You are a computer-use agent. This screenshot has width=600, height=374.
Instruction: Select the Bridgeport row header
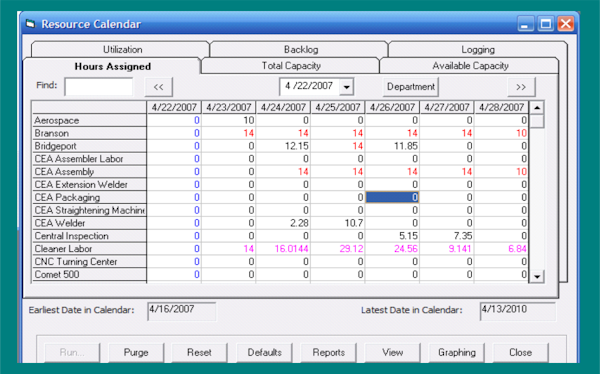coord(89,146)
